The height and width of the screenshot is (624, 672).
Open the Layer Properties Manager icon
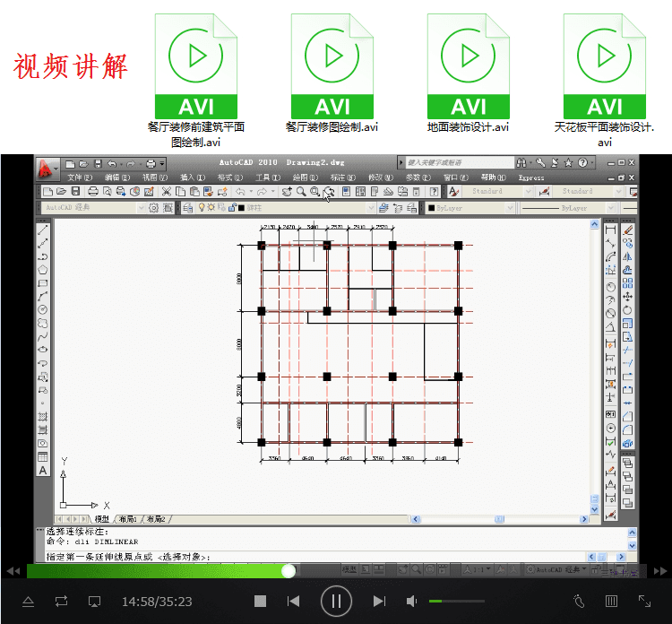point(187,208)
